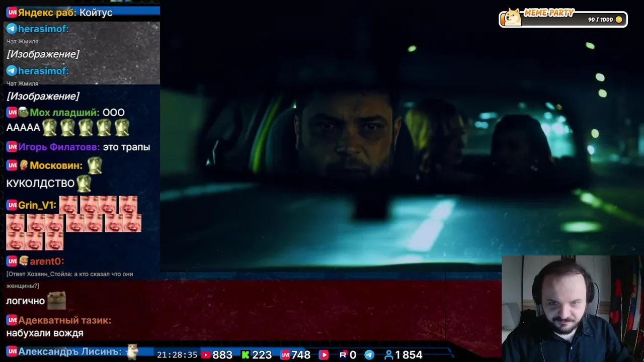
Task: Click LIVE badge beside Игорь Филатовв
Action: (x=12, y=147)
